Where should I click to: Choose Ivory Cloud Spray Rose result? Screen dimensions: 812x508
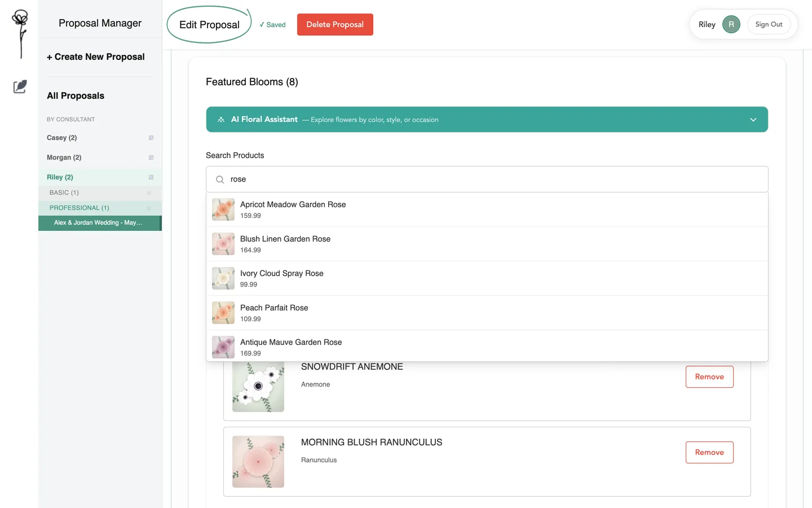pyautogui.click(x=487, y=278)
